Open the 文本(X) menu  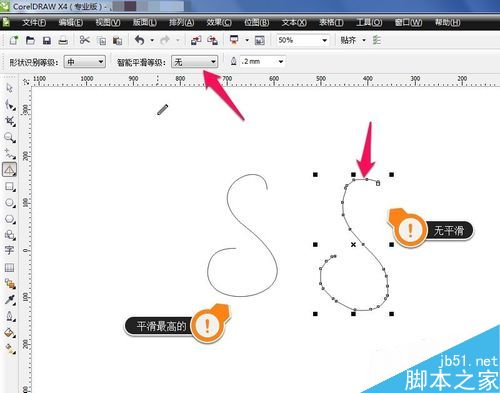(294, 23)
